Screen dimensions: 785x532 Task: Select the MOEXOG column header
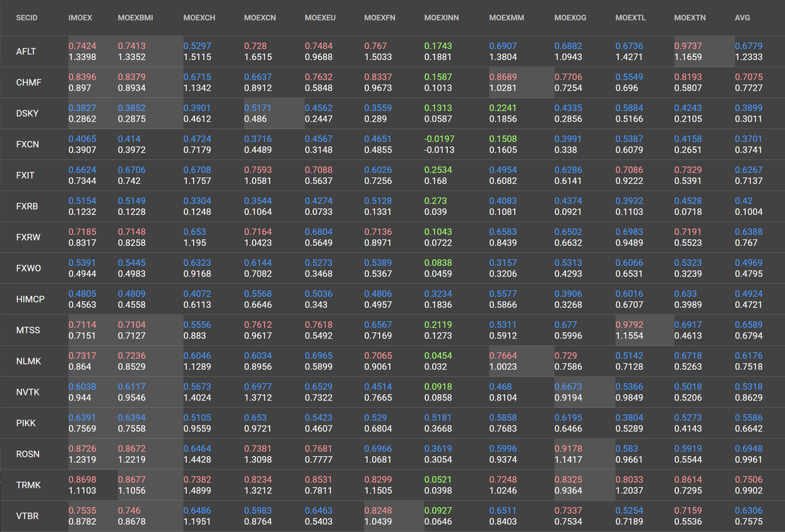tap(570, 18)
